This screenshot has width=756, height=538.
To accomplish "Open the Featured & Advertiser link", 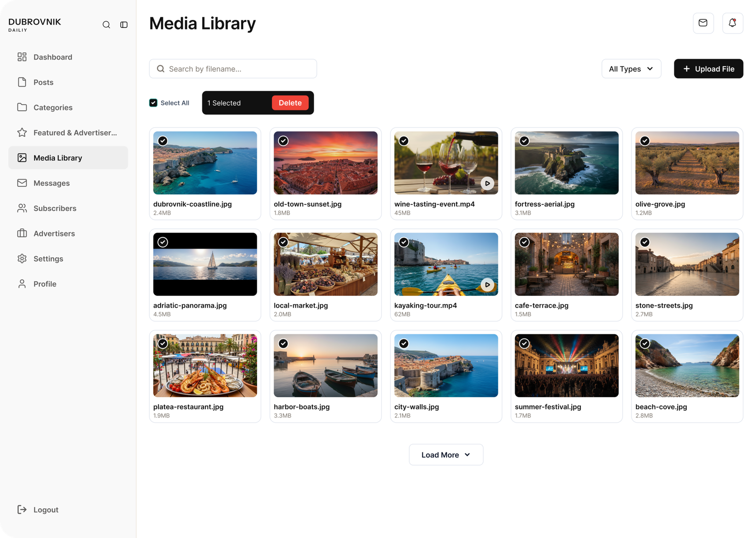I will (68, 132).
